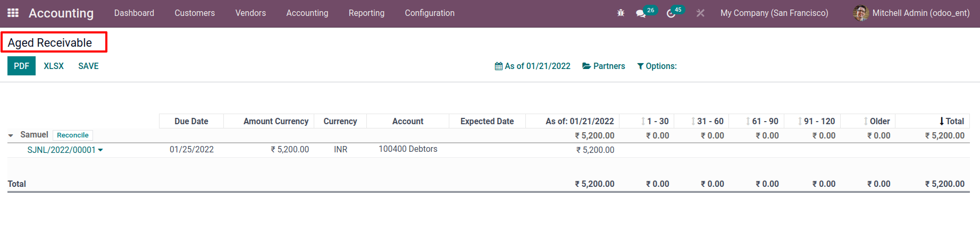Open the Partners filter dropdown
This screenshot has height=232, width=980.
click(604, 66)
